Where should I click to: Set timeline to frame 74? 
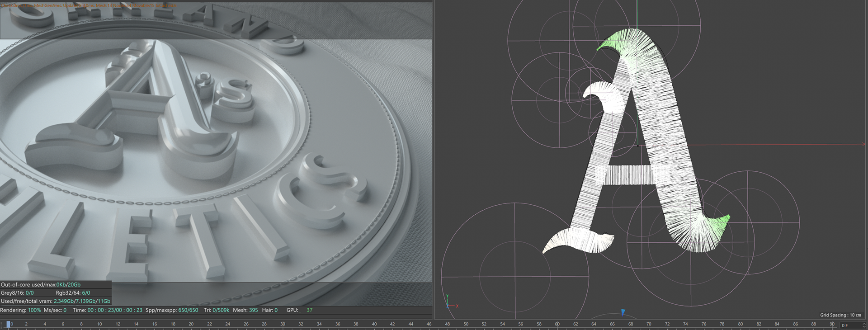pyautogui.click(x=685, y=324)
